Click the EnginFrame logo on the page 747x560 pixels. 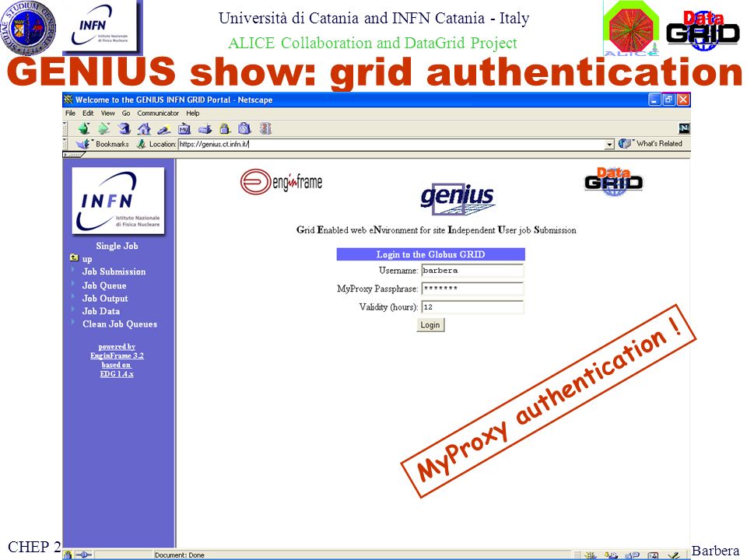click(281, 181)
